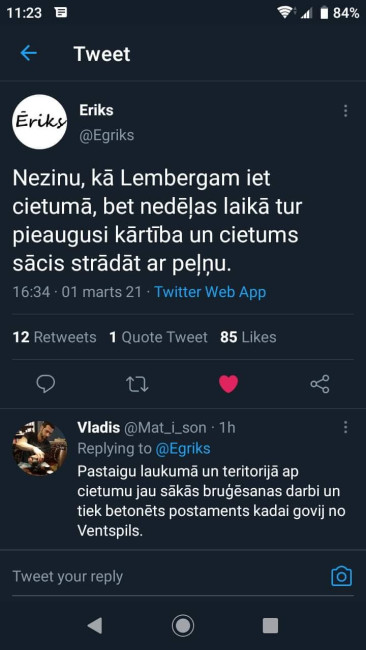Go back with the blue arrow icon
This screenshot has height=650, width=366.
coord(29,53)
